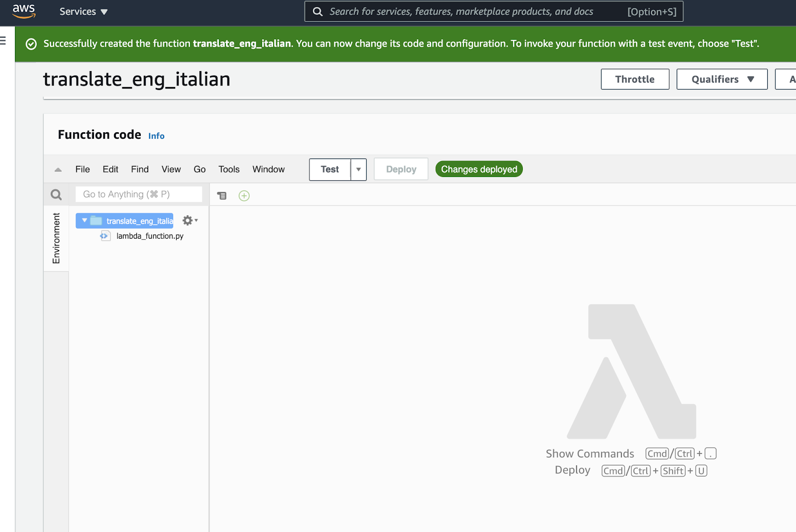Click the Go to Anything input field
796x532 pixels.
139,194
